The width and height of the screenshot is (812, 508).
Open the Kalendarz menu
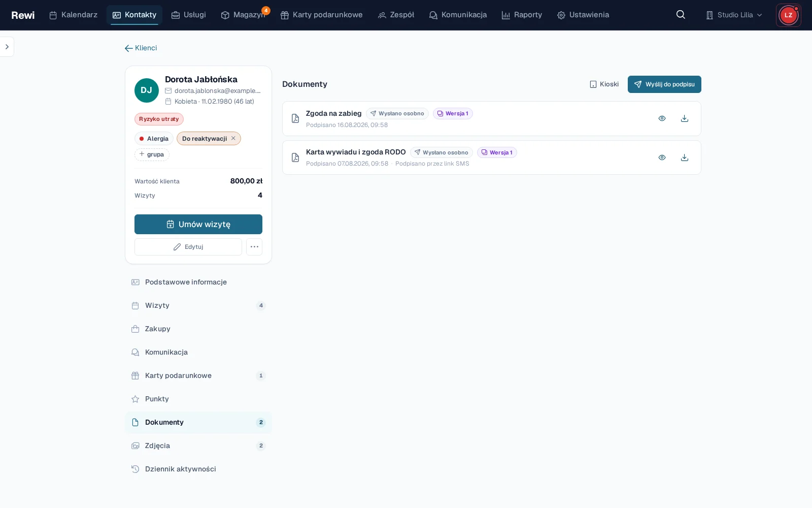point(73,15)
